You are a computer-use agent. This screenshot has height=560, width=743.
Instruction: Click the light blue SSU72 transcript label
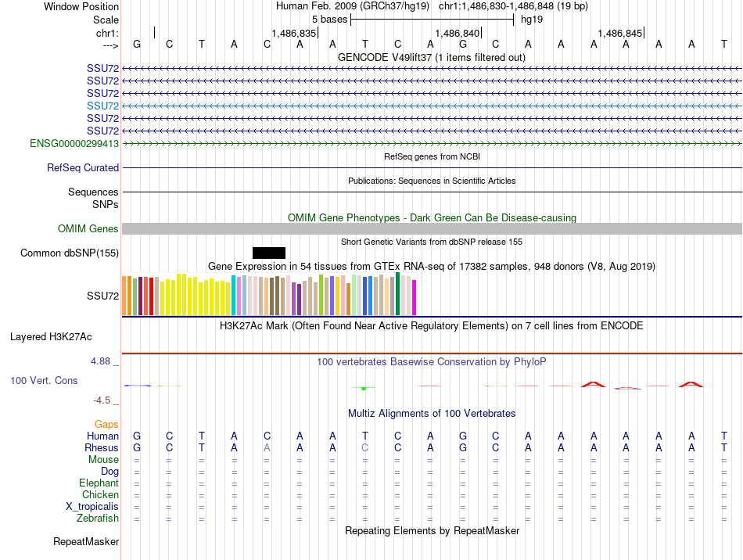[x=102, y=106]
